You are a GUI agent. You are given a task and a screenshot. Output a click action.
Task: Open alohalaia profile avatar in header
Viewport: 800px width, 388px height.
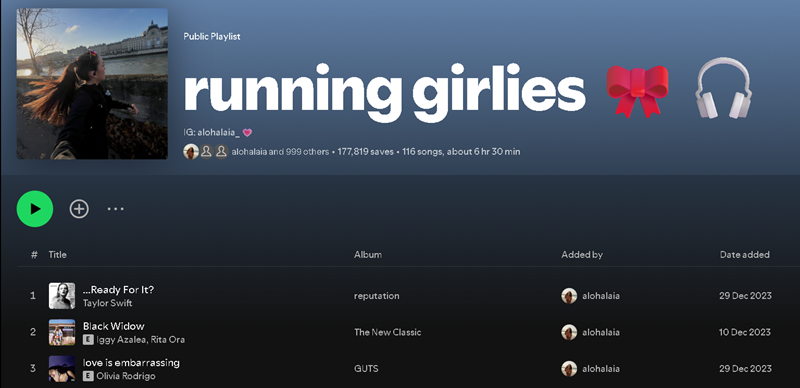191,152
